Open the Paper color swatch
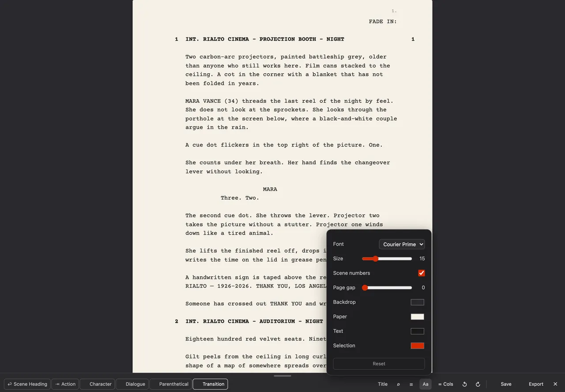565x392 pixels. (418, 317)
